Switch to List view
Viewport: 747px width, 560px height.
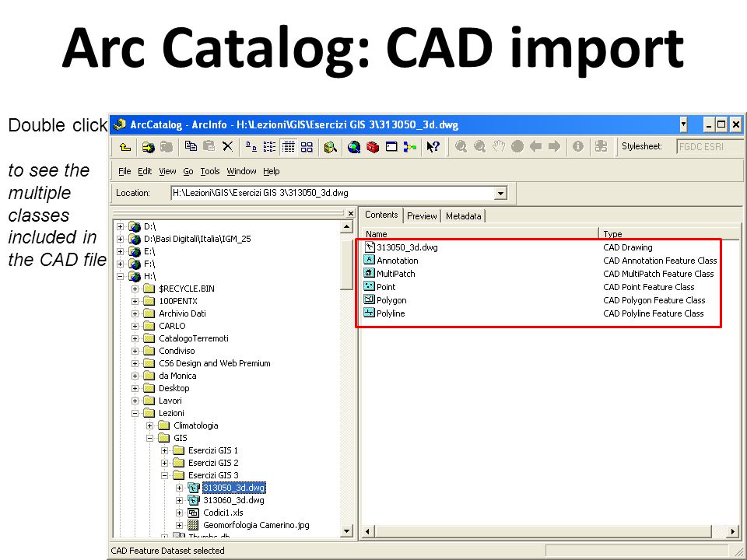(x=270, y=147)
